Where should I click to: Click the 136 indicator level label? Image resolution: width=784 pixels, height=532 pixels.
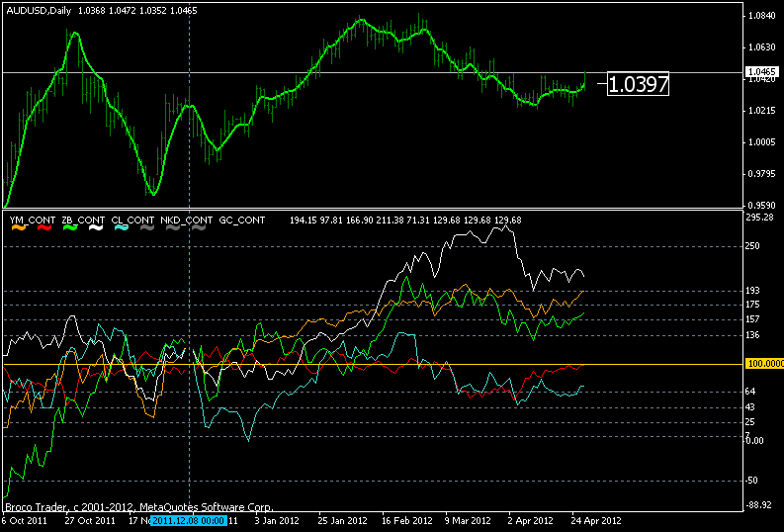pos(752,335)
